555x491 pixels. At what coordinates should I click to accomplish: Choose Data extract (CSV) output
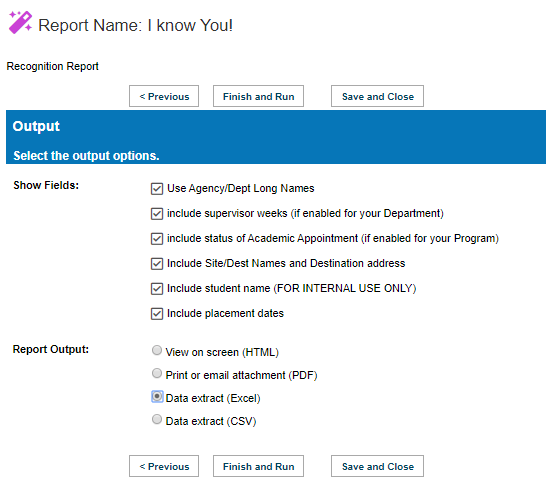click(x=157, y=419)
